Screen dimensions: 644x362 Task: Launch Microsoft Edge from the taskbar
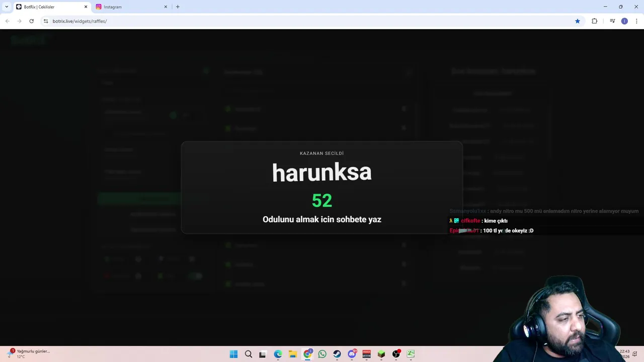coord(278,354)
